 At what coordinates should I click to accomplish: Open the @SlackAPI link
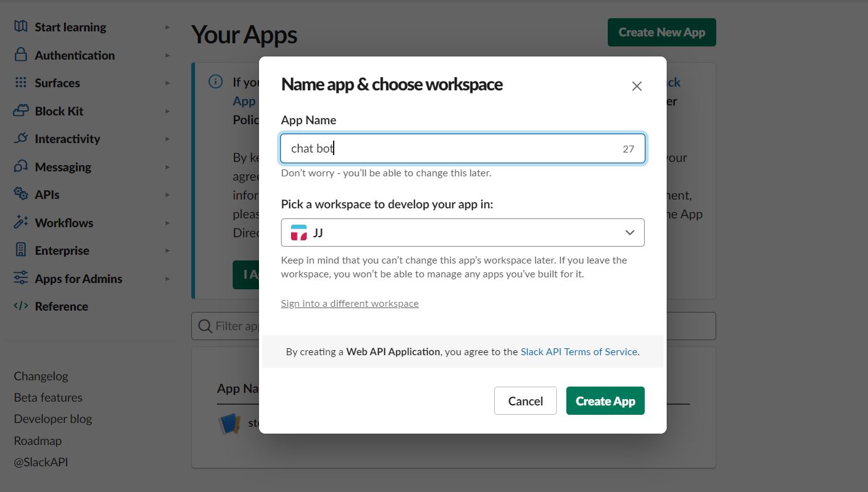(x=41, y=462)
